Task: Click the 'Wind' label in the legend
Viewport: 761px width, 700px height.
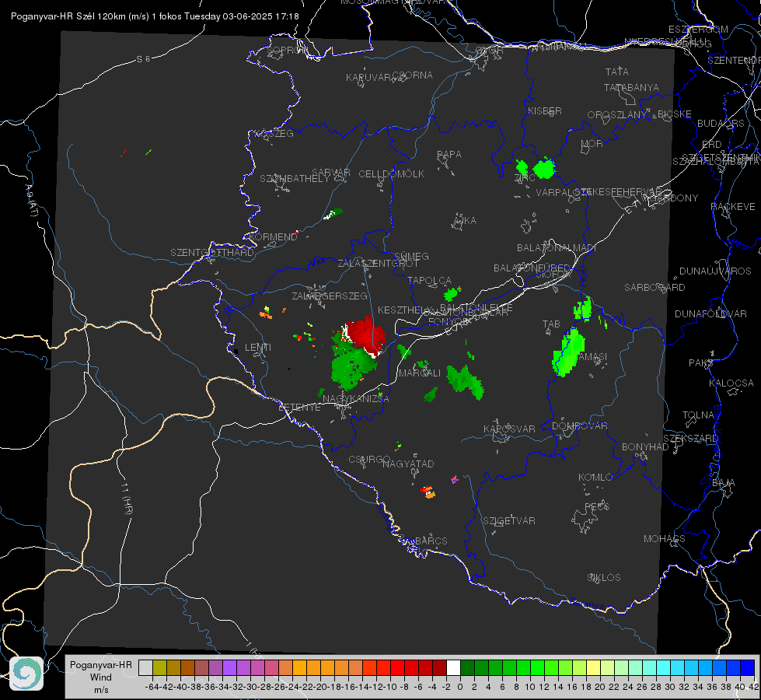Action: [101, 677]
